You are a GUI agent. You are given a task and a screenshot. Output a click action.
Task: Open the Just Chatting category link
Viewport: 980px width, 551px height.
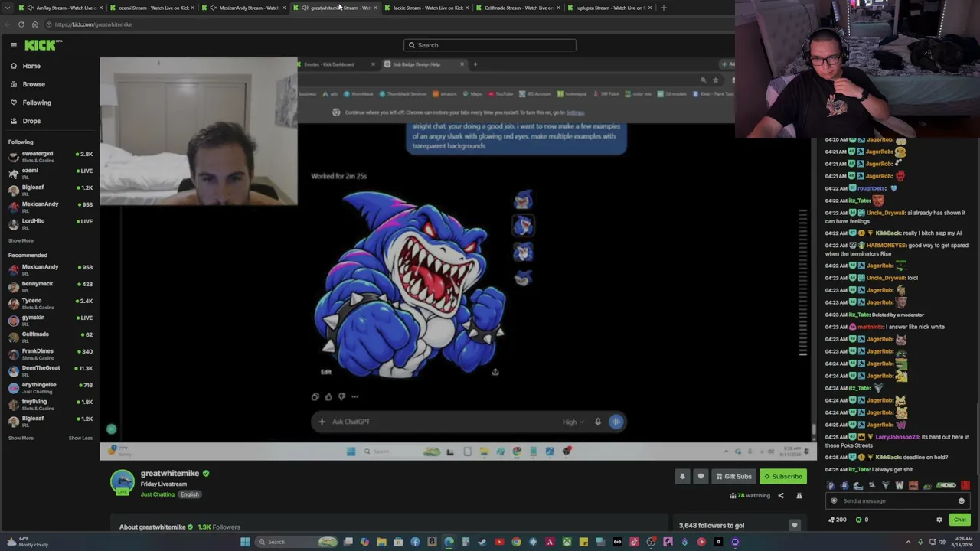[158, 494]
